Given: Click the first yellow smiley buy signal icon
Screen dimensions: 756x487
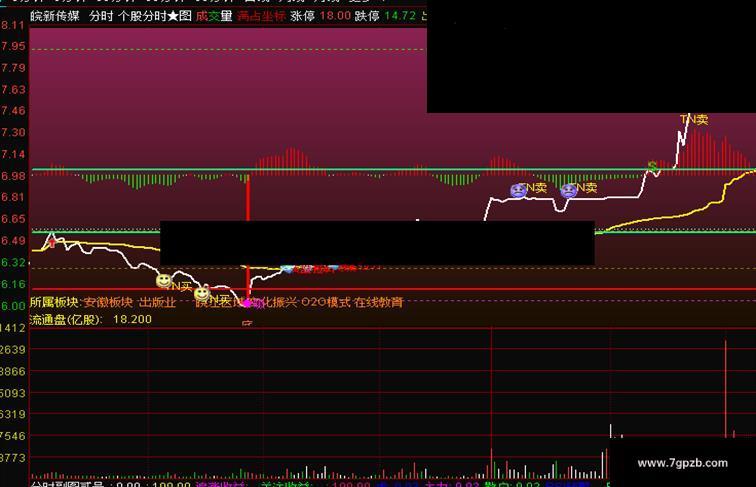Looking at the screenshot, I should (163, 280).
